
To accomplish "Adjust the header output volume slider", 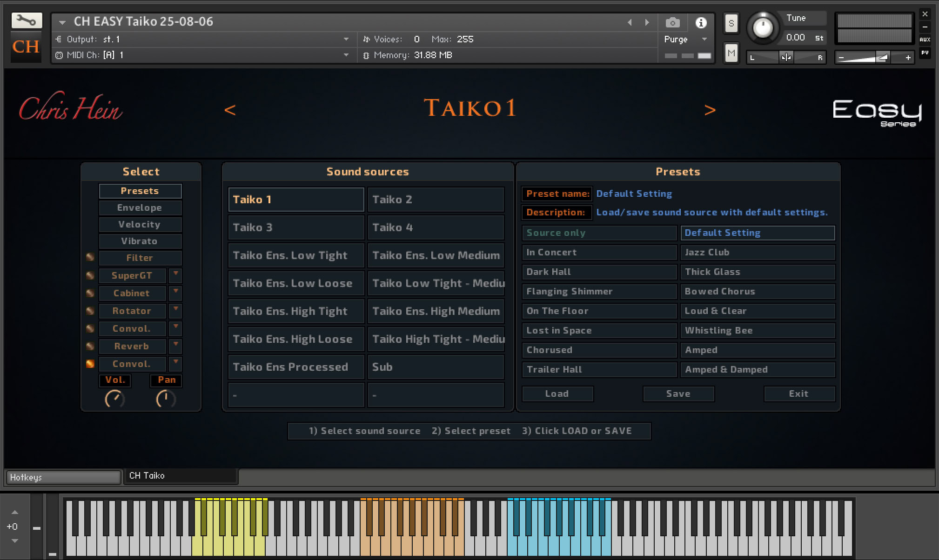I will (875, 58).
